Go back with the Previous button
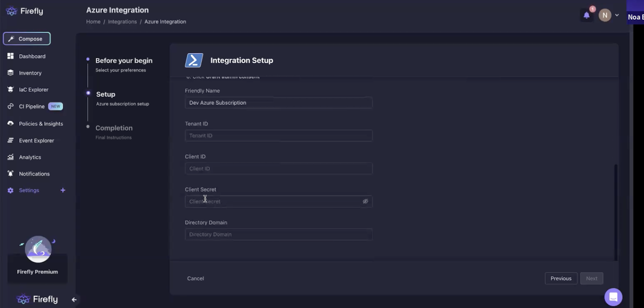Screen dimensions: 644x308 561,278
